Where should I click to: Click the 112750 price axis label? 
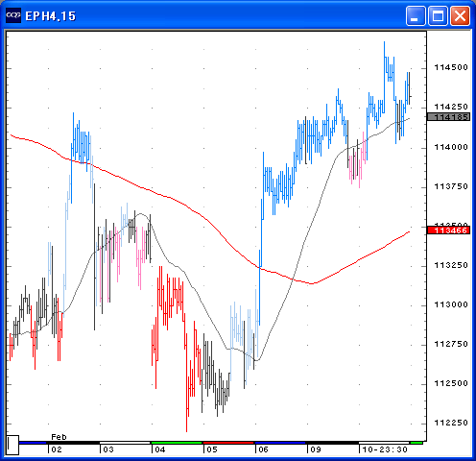pyautogui.click(x=451, y=344)
